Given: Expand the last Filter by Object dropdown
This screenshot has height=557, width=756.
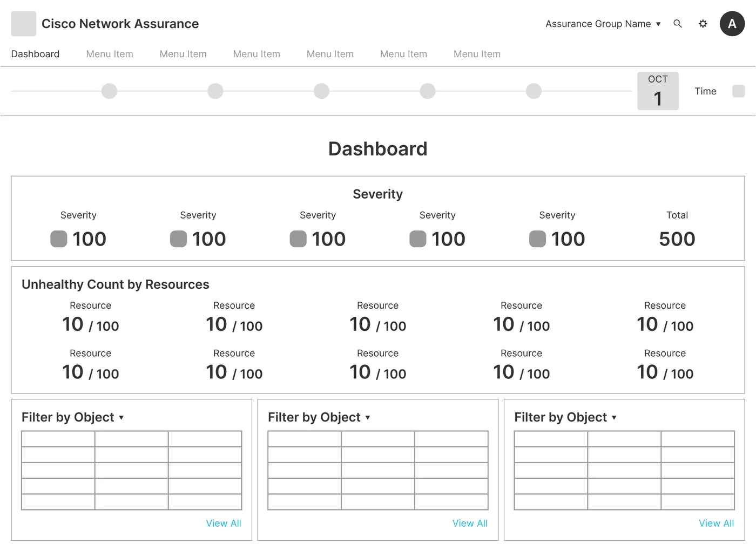Looking at the screenshot, I should [565, 417].
